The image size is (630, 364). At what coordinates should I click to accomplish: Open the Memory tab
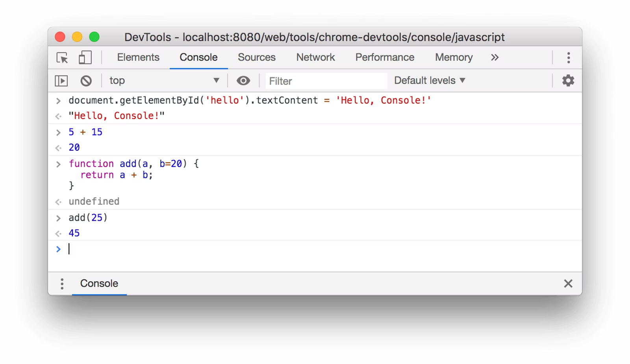(x=454, y=57)
